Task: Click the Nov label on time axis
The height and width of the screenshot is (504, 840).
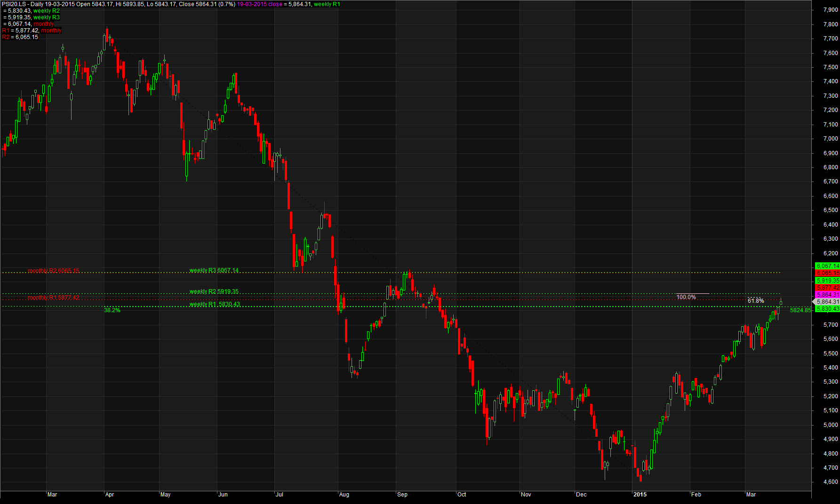Action: tap(526, 495)
